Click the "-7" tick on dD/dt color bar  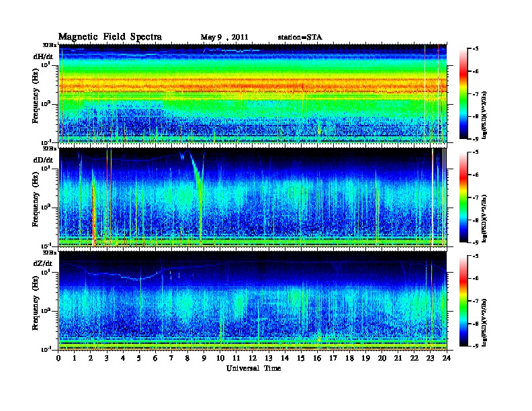pyautogui.click(x=476, y=197)
